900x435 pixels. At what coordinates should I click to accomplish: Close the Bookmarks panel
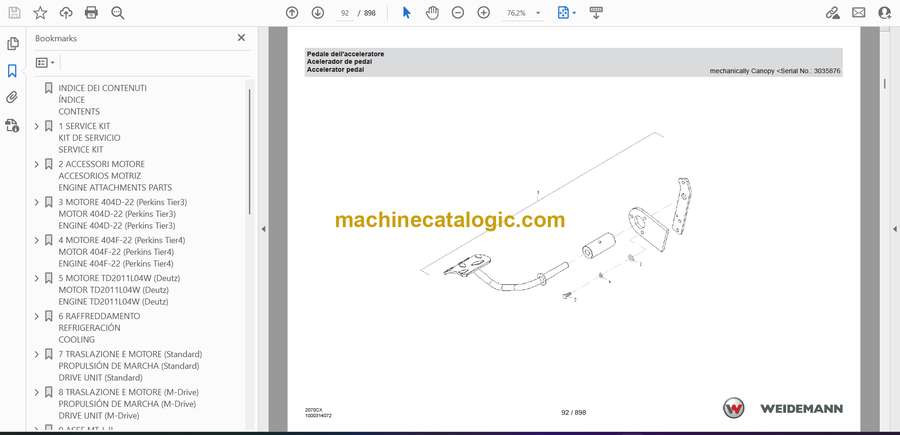coord(241,38)
